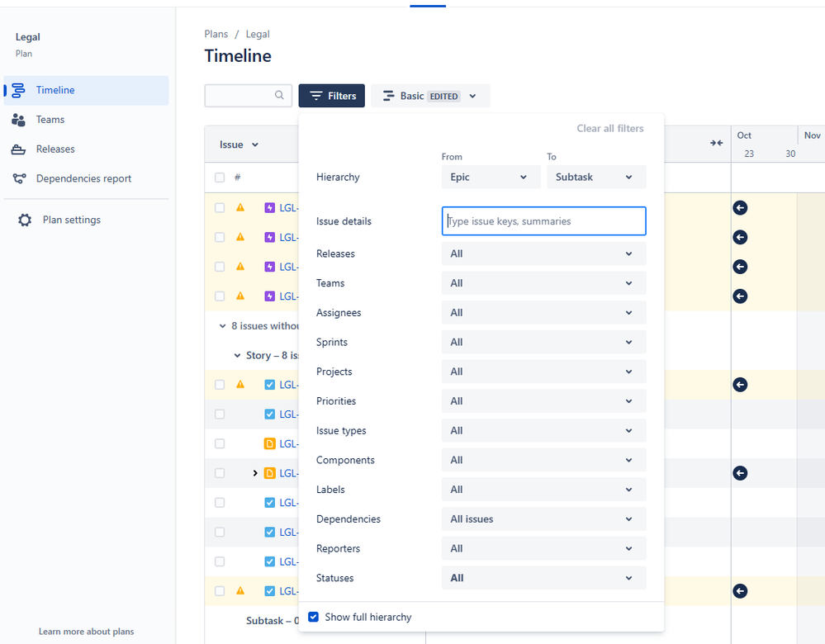The width and height of the screenshot is (825, 644).
Task: Click the Releases ship icon
Action: pos(18,149)
